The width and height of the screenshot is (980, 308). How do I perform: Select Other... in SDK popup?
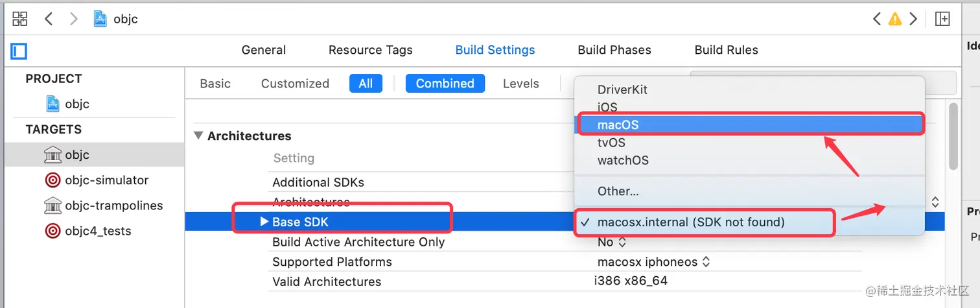pos(618,191)
